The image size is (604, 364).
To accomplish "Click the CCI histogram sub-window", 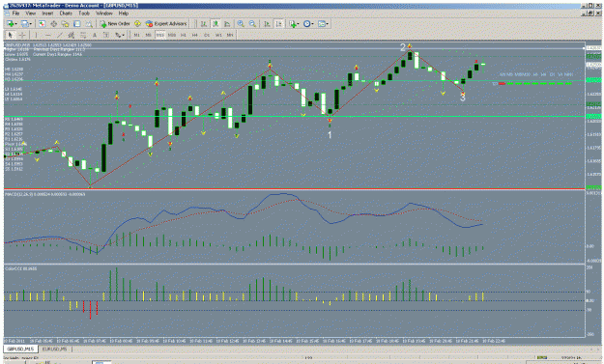I will click(x=295, y=300).
